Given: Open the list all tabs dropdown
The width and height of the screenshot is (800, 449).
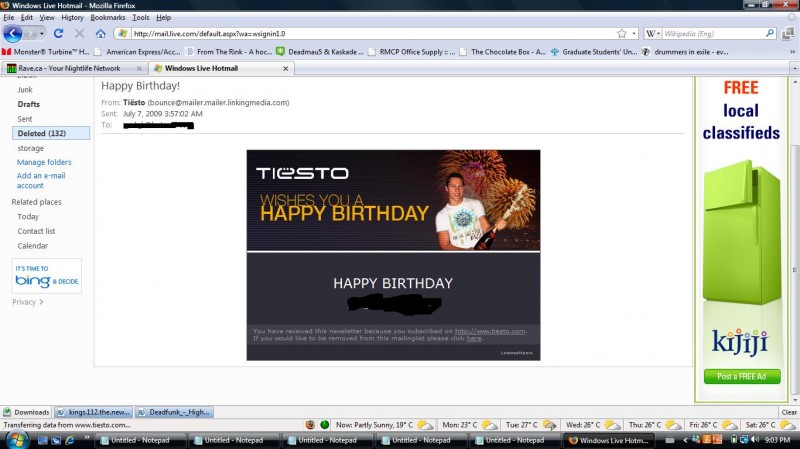Looking at the screenshot, I should pos(794,68).
